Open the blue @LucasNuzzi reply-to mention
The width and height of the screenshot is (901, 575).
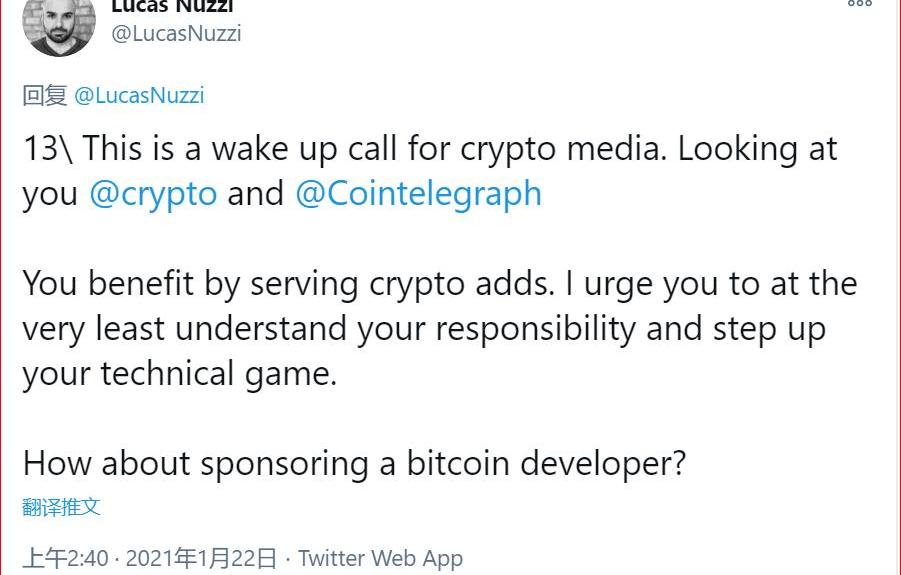pyautogui.click(x=139, y=95)
